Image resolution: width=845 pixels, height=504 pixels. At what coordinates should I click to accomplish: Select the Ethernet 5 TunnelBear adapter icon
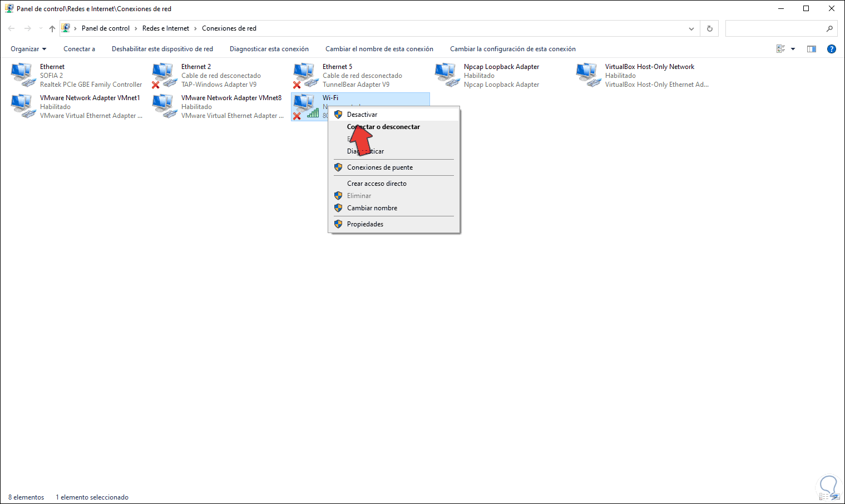pyautogui.click(x=306, y=75)
